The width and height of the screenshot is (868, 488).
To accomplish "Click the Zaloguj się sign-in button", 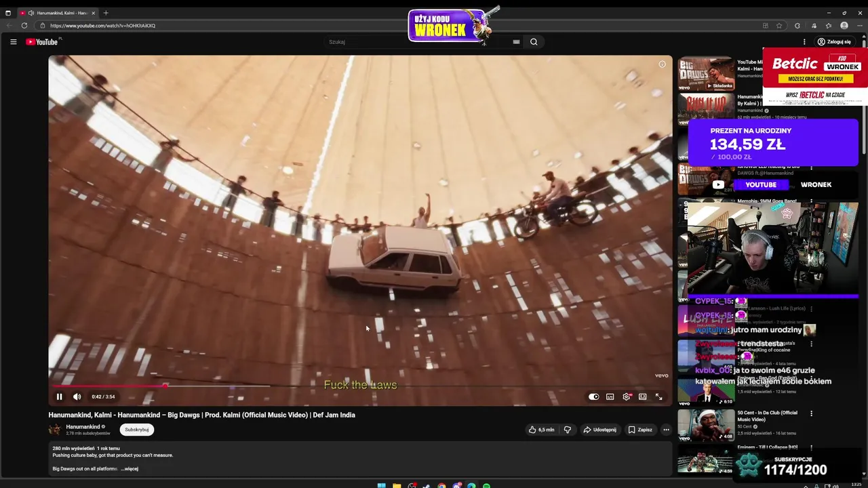I will click(x=834, y=41).
